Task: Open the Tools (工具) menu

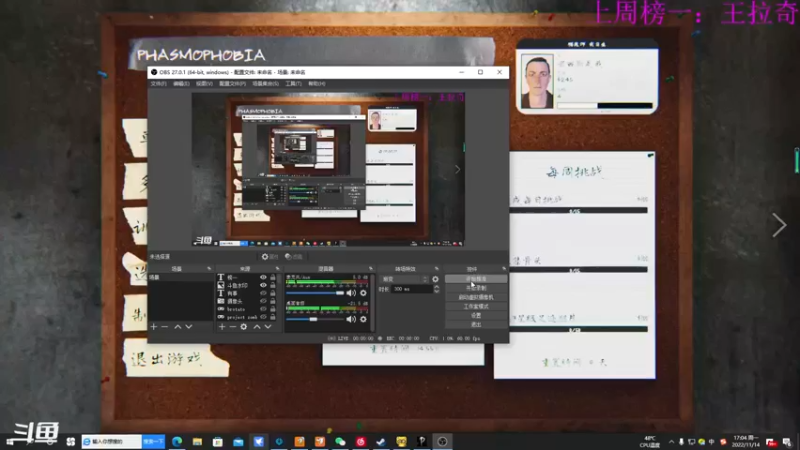Action: click(x=293, y=84)
